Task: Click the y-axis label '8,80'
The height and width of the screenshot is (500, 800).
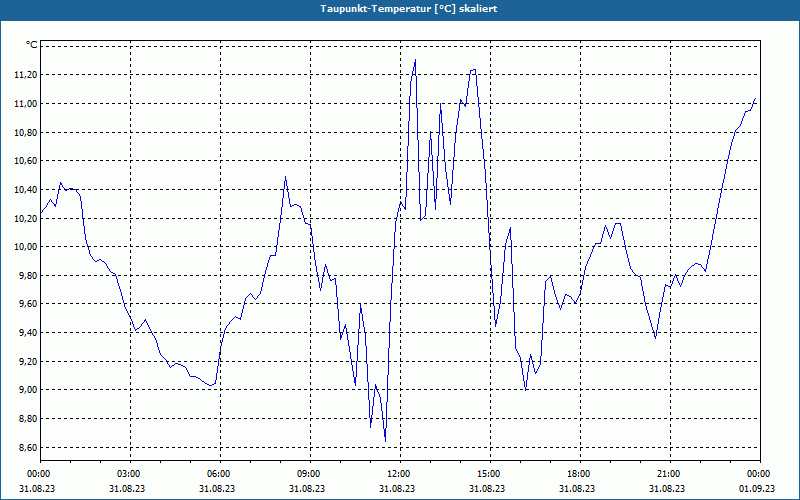Action: 28,419
